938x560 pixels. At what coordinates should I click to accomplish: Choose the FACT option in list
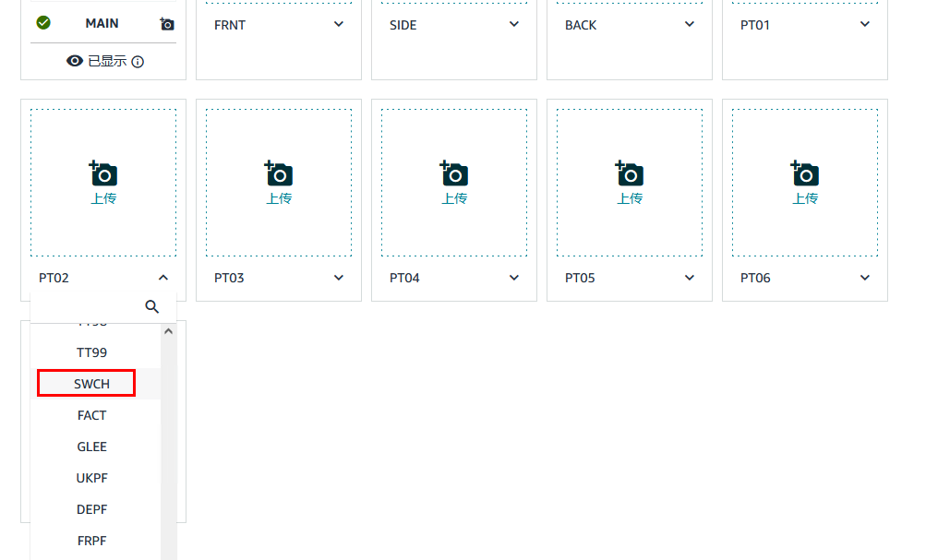[91, 415]
